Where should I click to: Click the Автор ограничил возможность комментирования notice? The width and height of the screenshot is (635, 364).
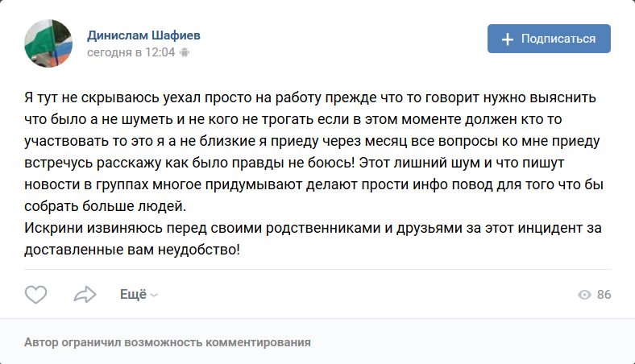coord(168,342)
